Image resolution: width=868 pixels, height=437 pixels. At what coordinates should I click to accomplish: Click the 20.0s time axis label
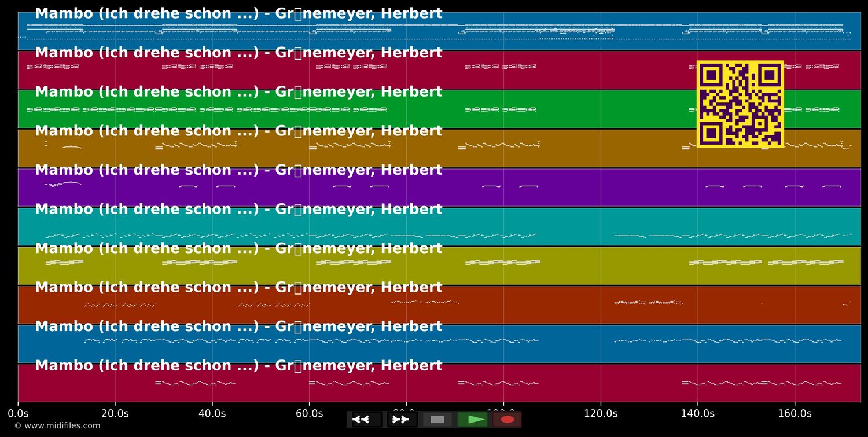click(x=115, y=414)
